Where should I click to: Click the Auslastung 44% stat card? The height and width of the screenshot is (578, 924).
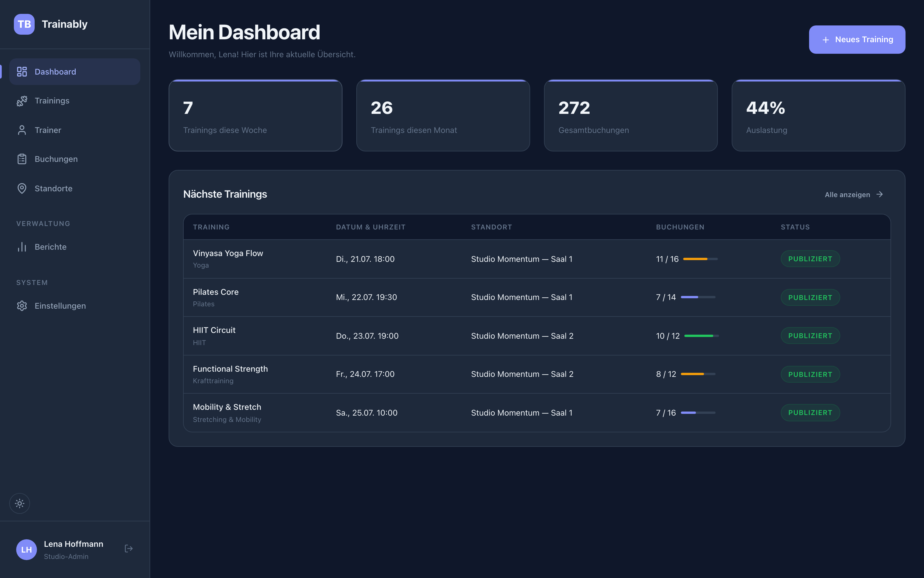818,115
